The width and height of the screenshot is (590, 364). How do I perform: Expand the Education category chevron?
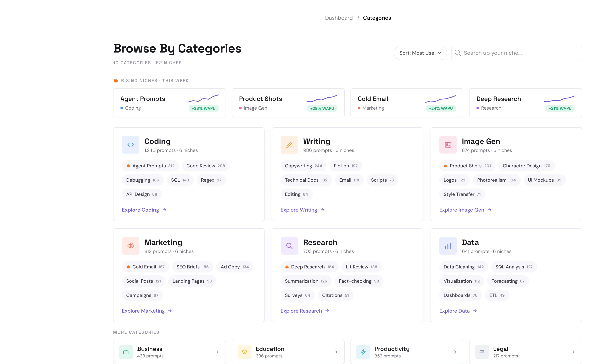[336, 352]
